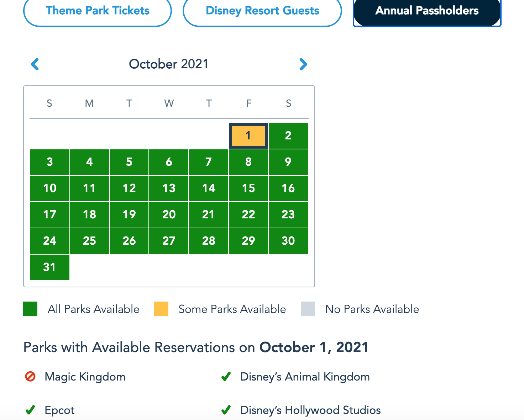Click the October 2021 month heading
This screenshot has width=524, height=420.
169,64
